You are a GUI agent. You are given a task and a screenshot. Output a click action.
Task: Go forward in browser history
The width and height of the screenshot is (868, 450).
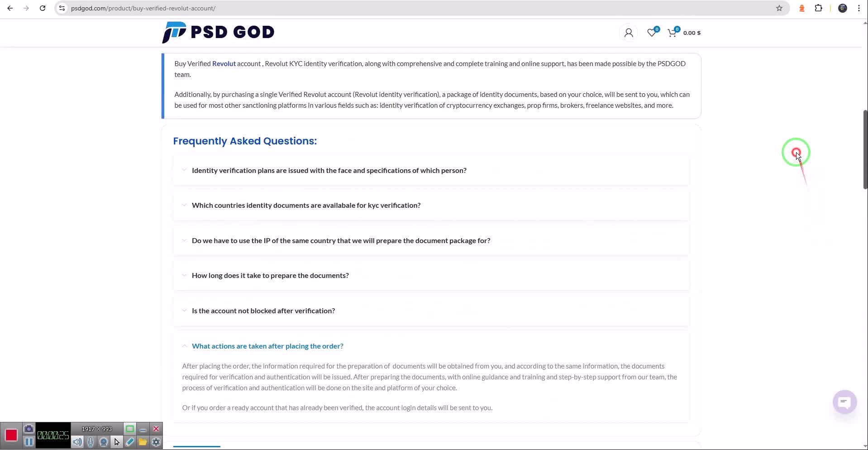pos(26,8)
